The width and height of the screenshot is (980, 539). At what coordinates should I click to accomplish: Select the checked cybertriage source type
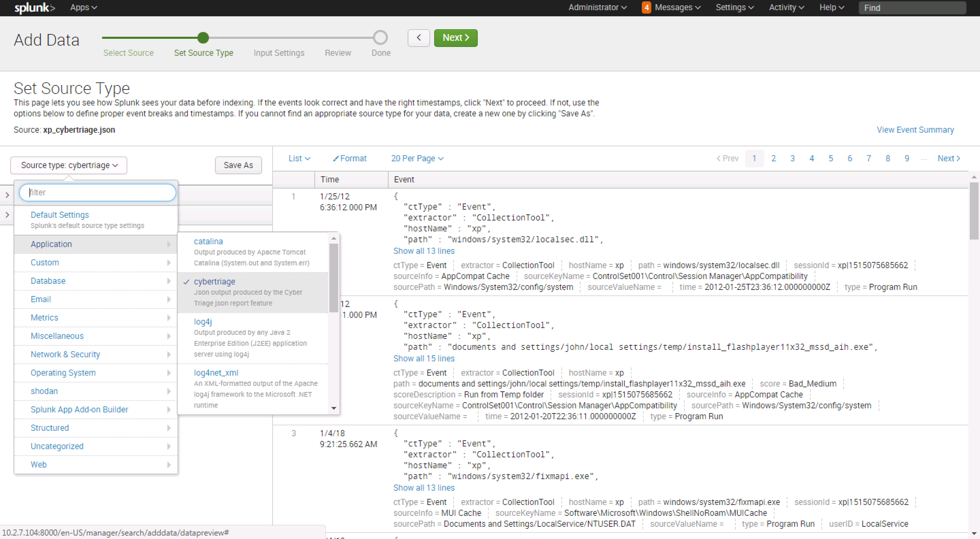point(253,292)
